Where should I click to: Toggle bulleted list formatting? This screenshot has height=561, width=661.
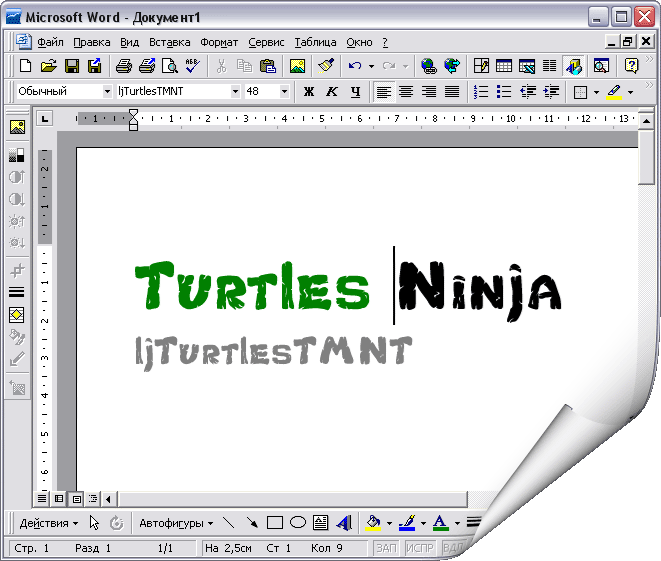click(x=504, y=91)
